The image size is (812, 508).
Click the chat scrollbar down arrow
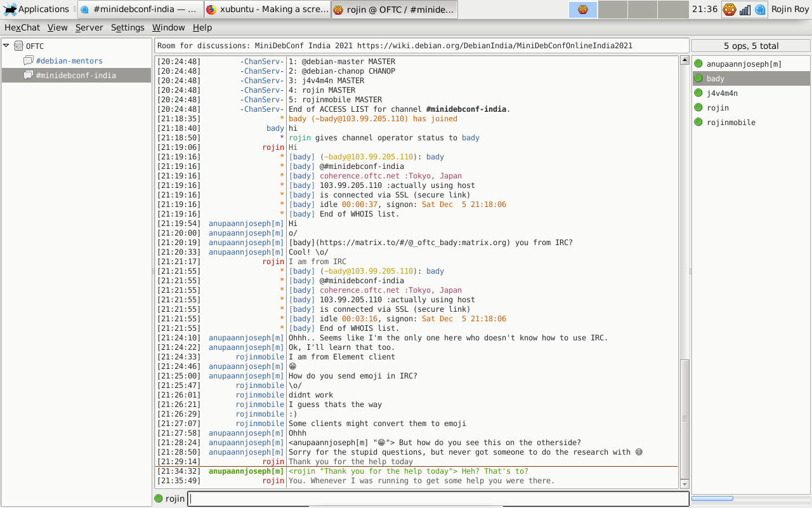(x=684, y=484)
